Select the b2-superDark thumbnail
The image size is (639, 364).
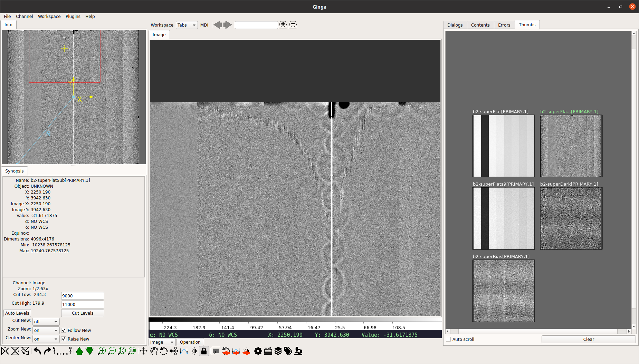point(571,218)
